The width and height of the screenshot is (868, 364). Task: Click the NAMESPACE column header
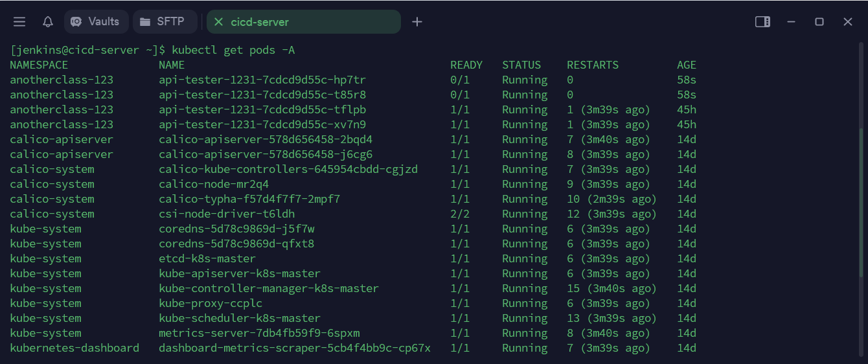(x=39, y=65)
